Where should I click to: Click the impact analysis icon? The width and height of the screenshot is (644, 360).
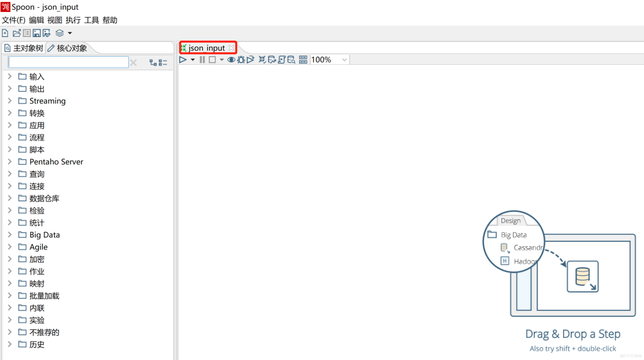click(x=272, y=60)
